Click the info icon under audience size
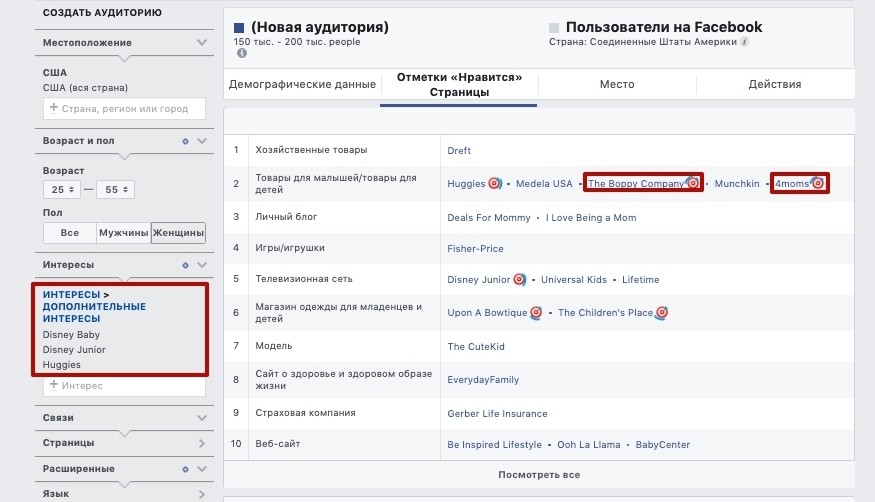The width and height of the screenshot is (875, 502). (x=242, y=53)
